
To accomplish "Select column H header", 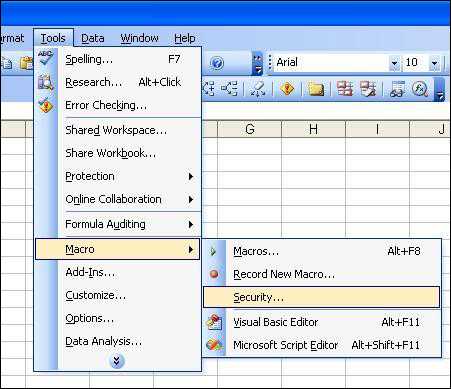I will coord(313,129).
